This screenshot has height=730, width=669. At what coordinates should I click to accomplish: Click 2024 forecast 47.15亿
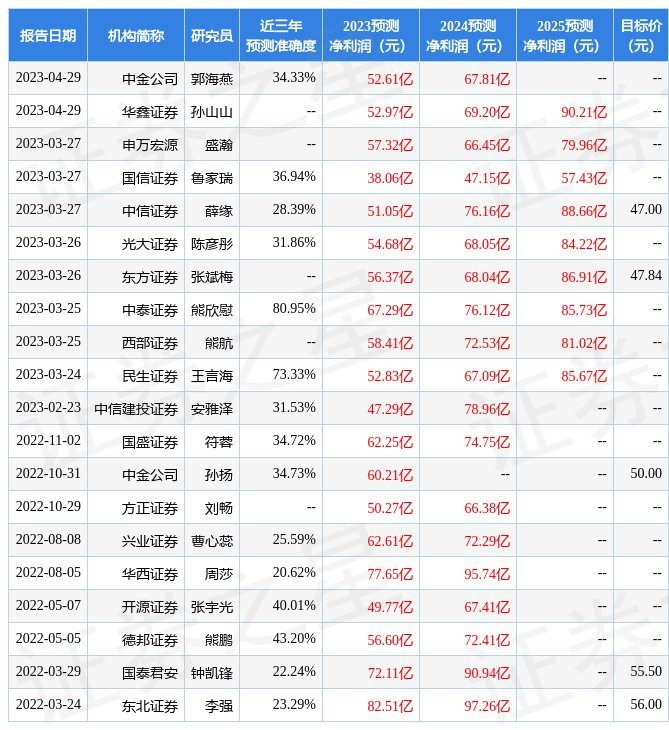(x=487, y=178)
